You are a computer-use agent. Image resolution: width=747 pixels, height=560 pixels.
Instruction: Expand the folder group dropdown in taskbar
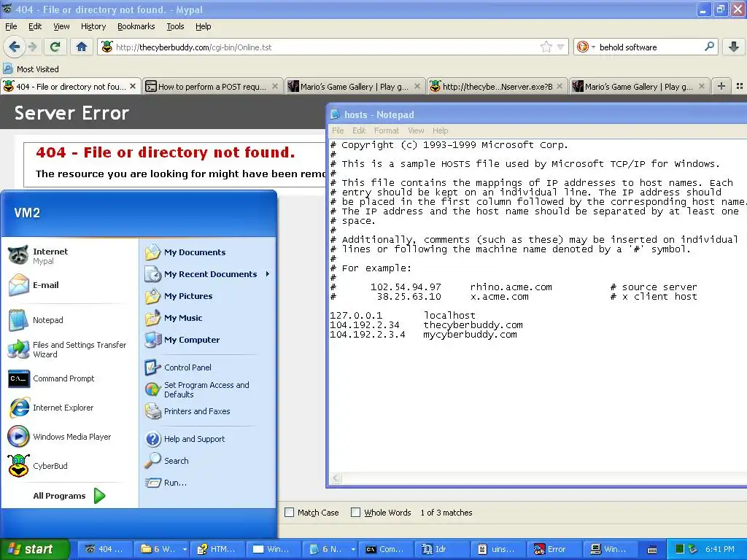click(x=185, y=549)
